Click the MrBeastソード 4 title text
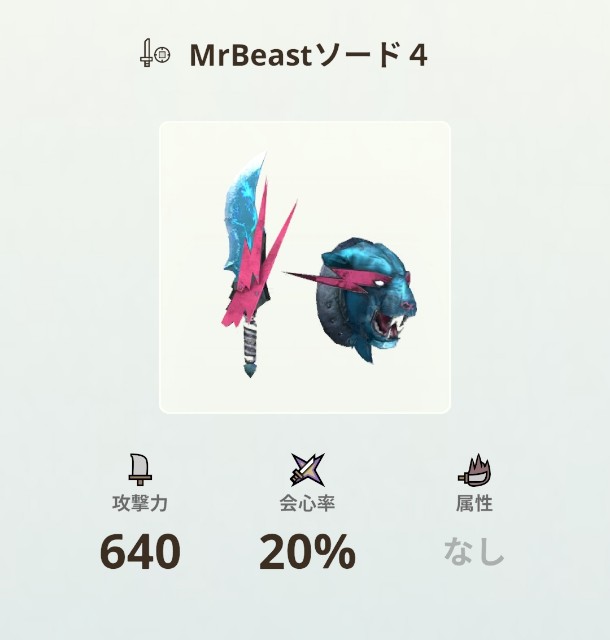610x640 pixels. 308,55
